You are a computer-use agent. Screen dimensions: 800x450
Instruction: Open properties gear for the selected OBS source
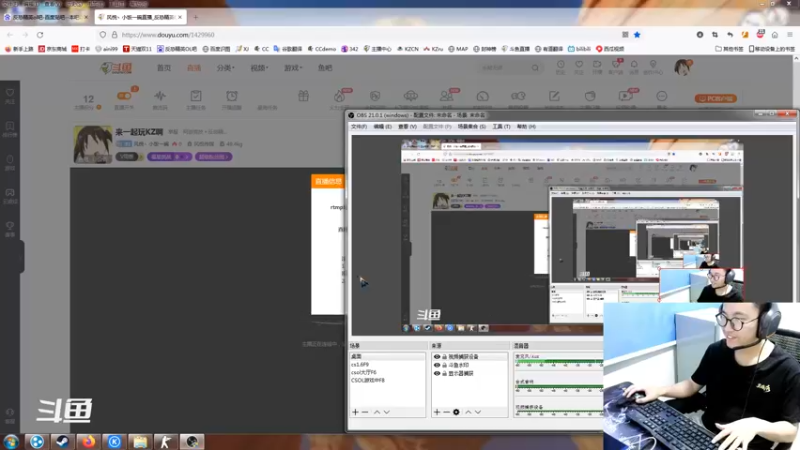pyautogui.click(x=456, y=412)
